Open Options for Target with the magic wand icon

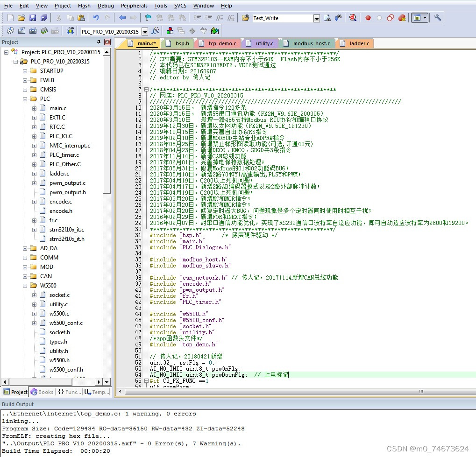(155, 31)
